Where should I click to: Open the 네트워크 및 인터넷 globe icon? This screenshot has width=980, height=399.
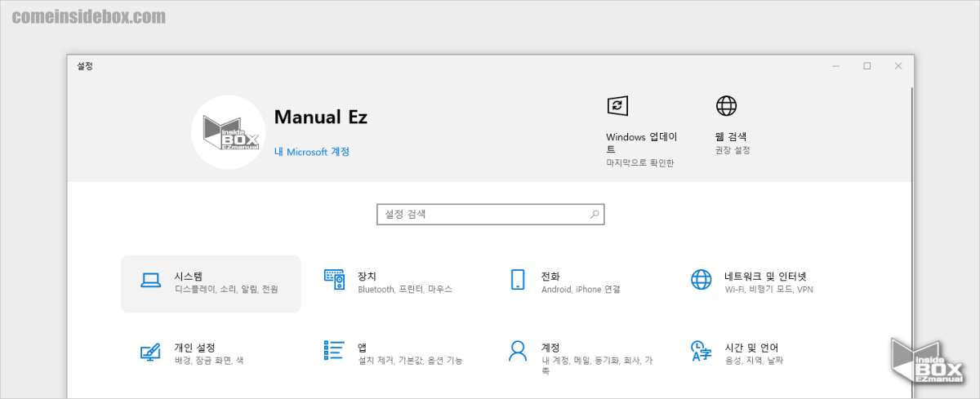701,280
